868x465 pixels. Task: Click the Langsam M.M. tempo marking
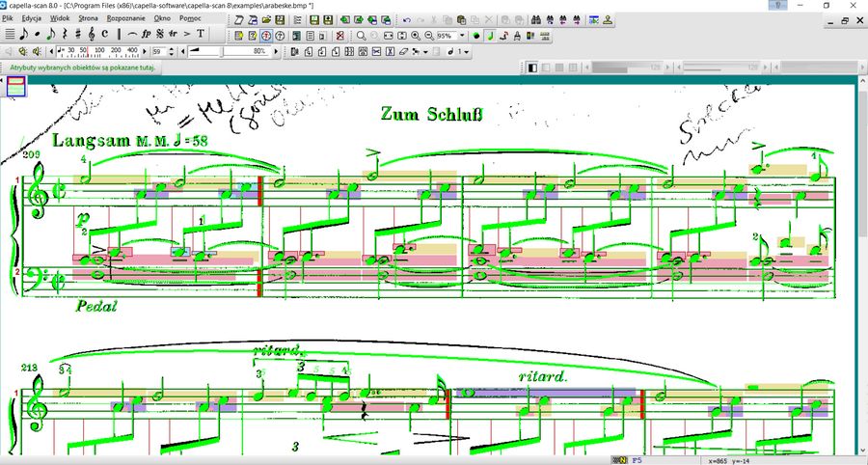[130, 140]
